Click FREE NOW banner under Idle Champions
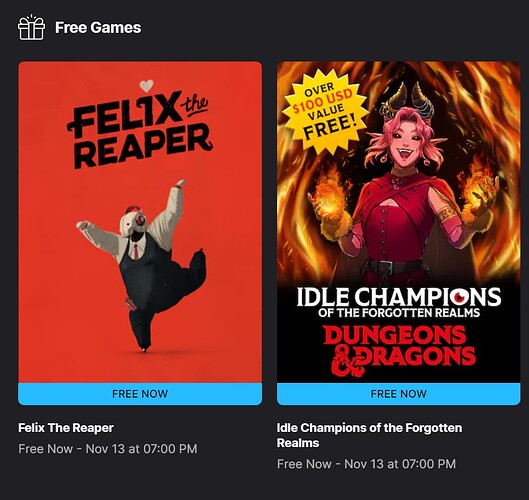The image size is (529, 500). click(x=398, y=394)
